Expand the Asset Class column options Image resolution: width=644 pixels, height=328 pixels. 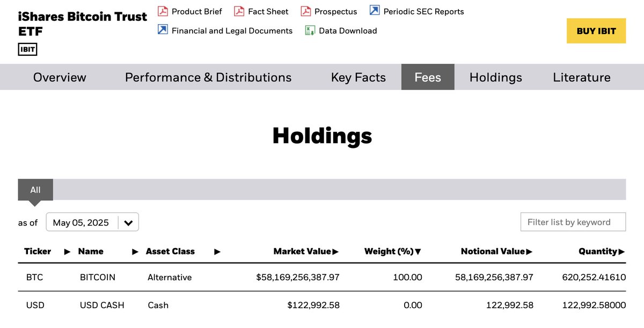pyautogui.click(x=217, y=252)
